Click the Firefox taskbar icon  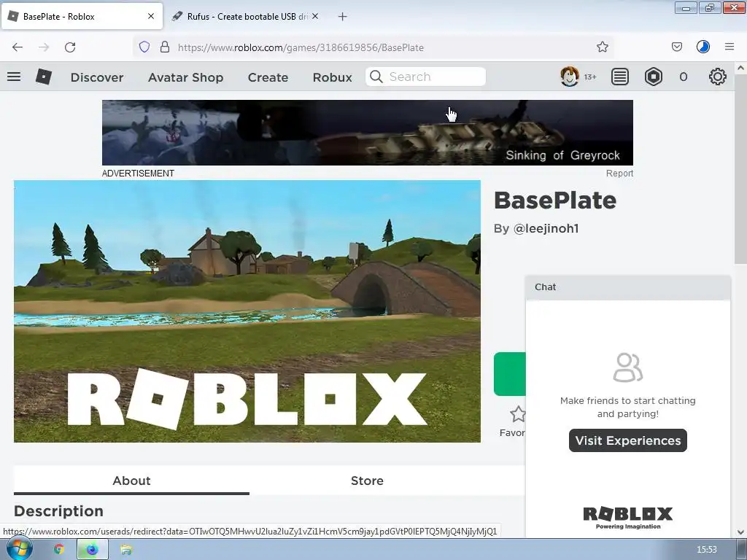(93, 550)
